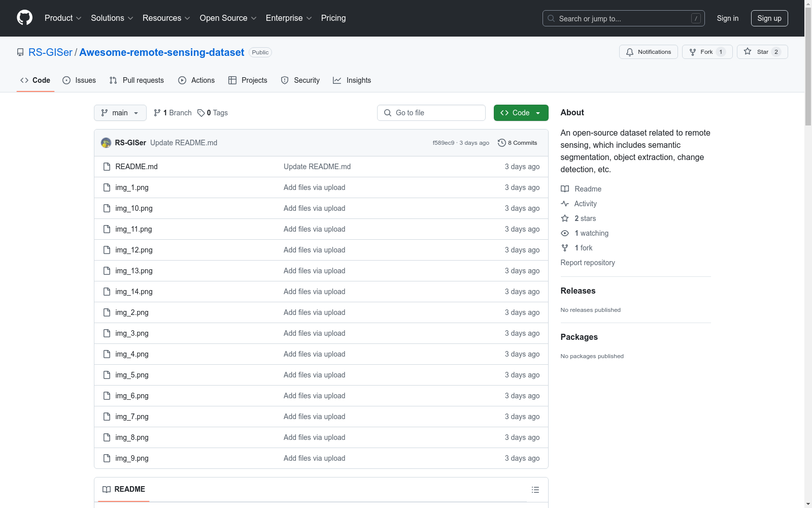Click file icon next to README.md

[107, 167]
